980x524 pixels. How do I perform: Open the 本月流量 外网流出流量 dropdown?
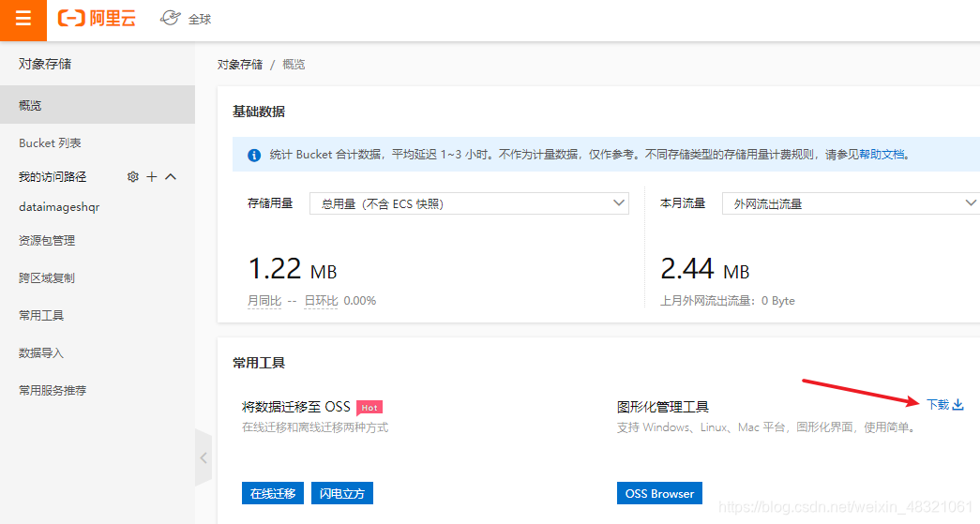[851, 203]
